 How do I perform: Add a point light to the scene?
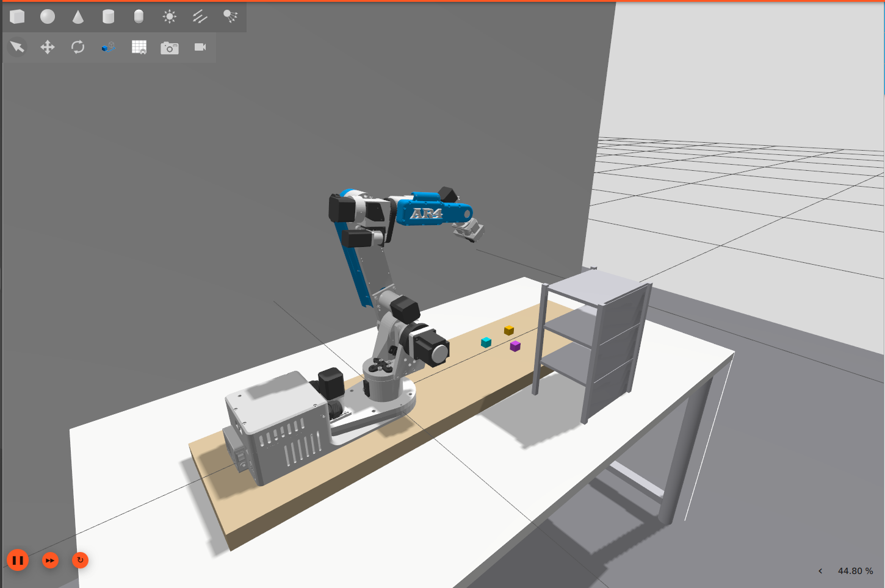click(x=170, y=16)
